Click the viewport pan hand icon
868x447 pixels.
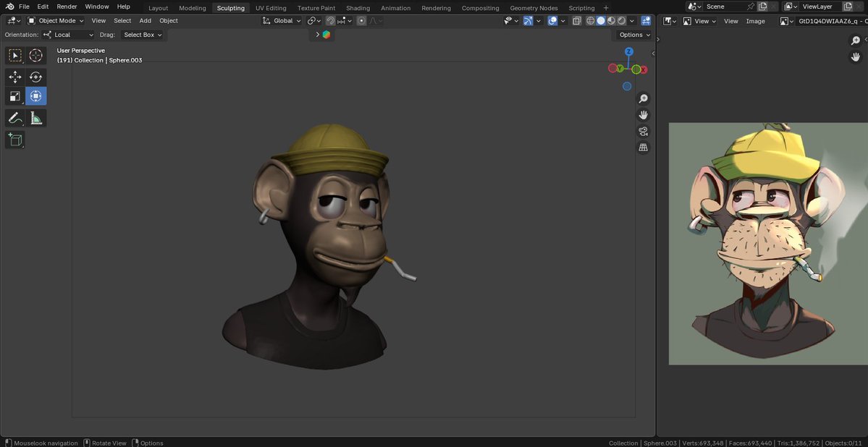pos(644,115)
